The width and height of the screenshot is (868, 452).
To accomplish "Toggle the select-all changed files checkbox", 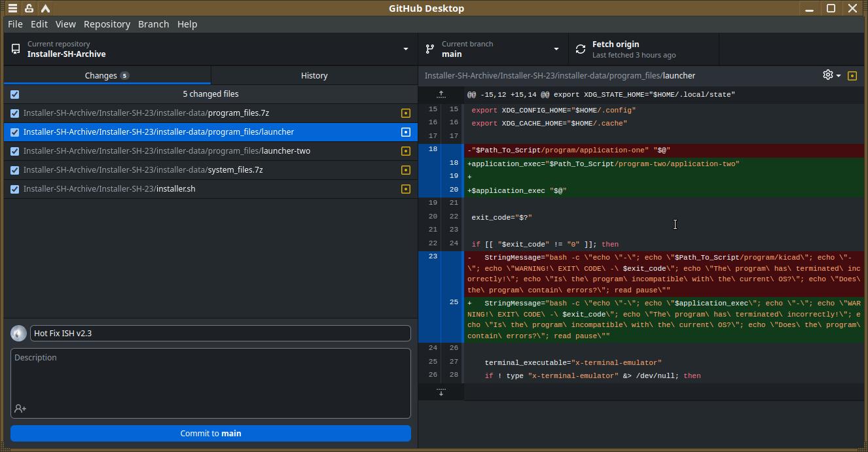I will pyautogui.click(x=15, y=94).
